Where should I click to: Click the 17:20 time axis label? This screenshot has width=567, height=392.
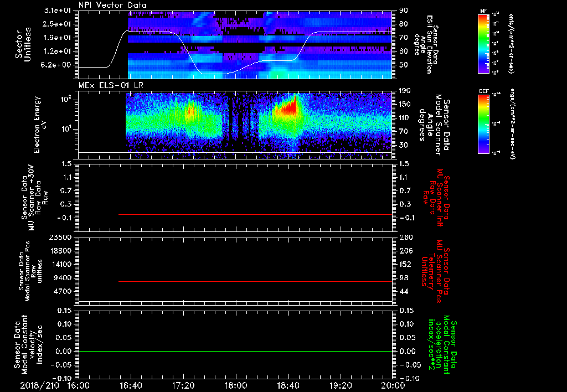click(x=183, y=385)
